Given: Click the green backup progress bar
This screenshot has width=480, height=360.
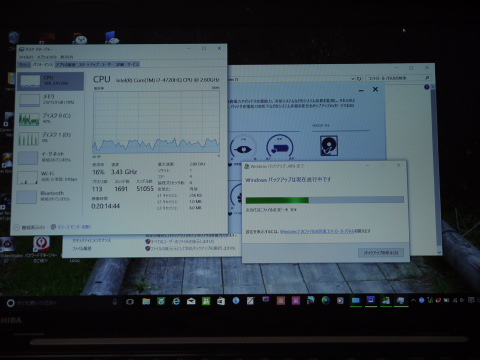Looking at the screenshot, I should point(277,200).
